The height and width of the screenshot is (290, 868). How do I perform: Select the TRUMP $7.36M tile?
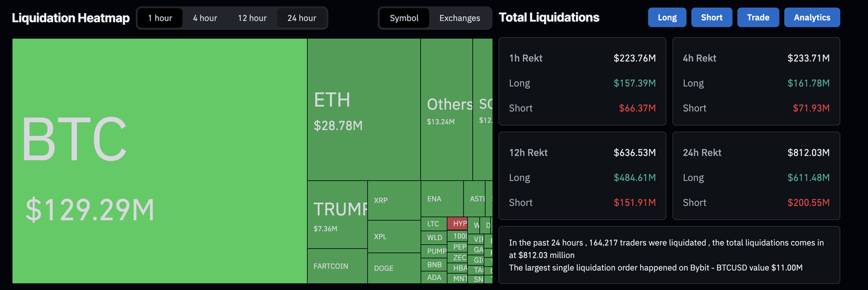click(x=337, y=215)
